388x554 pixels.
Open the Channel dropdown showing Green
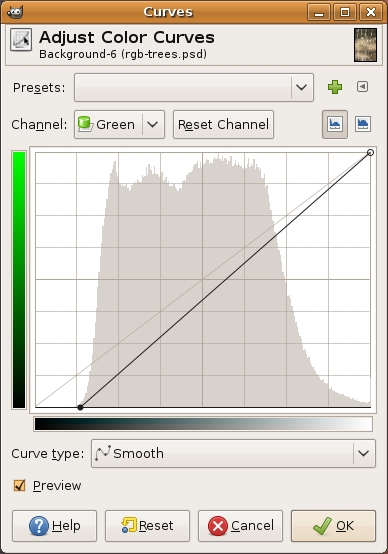tap(119, 124)
